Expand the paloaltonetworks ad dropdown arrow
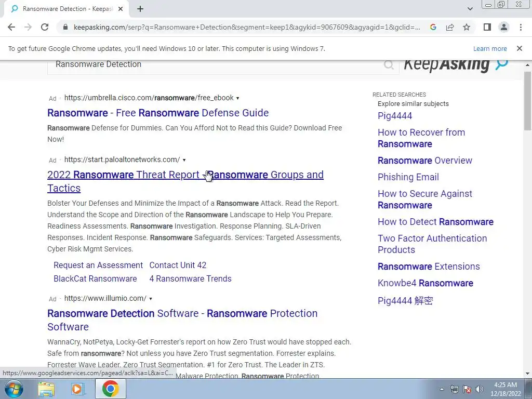 [x=184, y=160]
